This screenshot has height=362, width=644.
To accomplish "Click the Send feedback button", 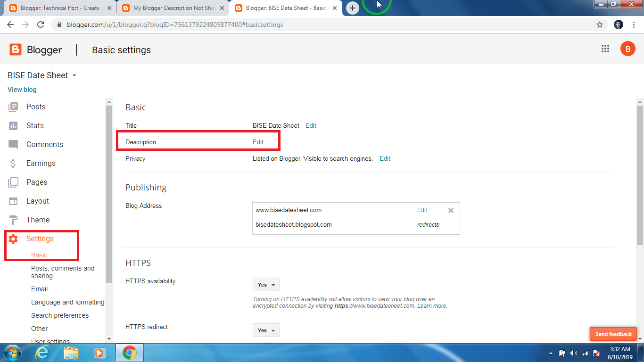I will (613, 334).
